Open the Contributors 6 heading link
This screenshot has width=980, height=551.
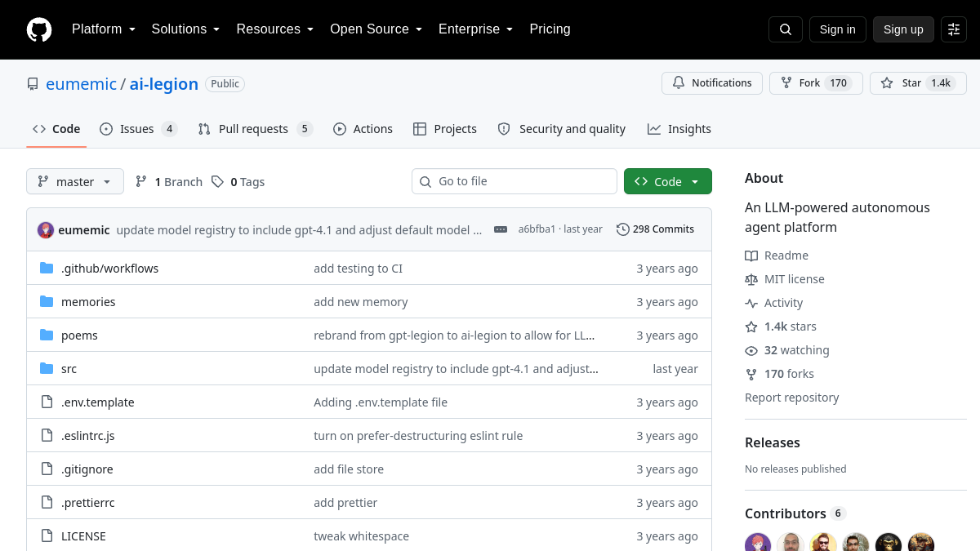(x=795, y=513)
